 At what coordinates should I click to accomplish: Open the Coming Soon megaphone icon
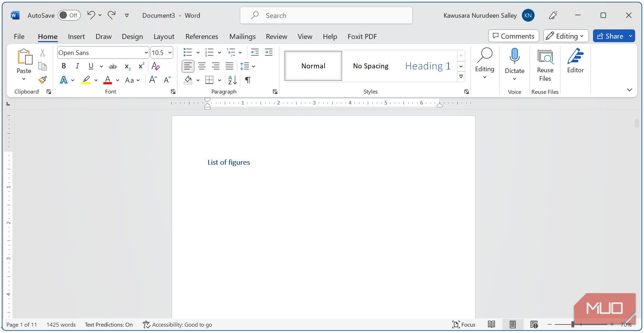553,15
